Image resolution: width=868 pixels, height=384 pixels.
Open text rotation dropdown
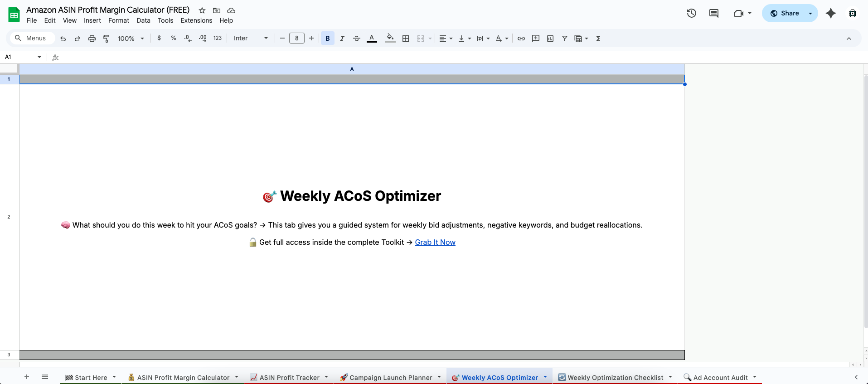tap(502, 39)
